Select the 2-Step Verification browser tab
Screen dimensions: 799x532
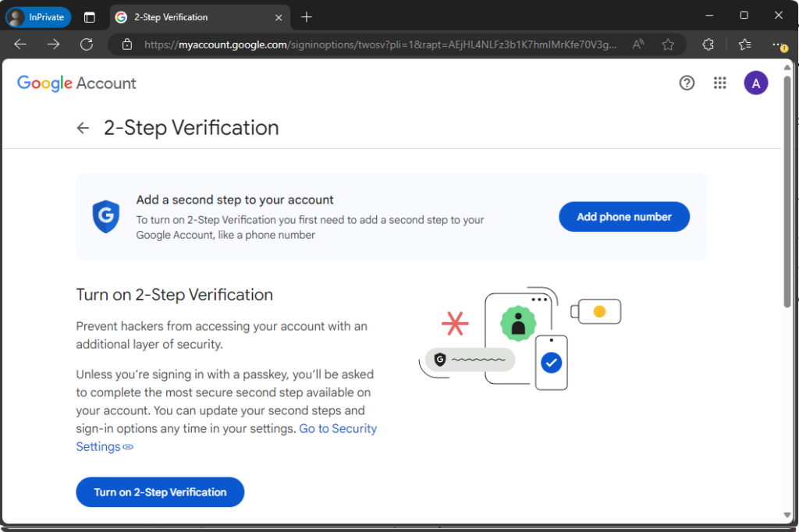coord(187,17)
